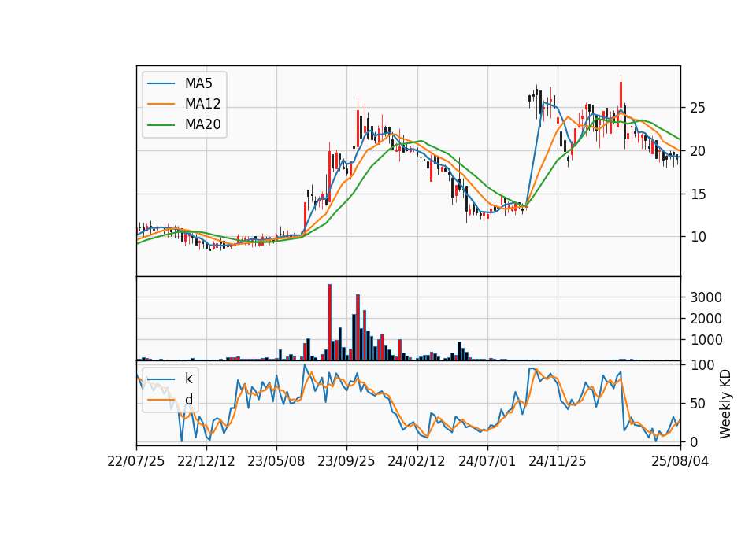The height and width of the screenshot is (543, 756).
Task: Click the Weekly KD axis title
Action: coord(725,404)
